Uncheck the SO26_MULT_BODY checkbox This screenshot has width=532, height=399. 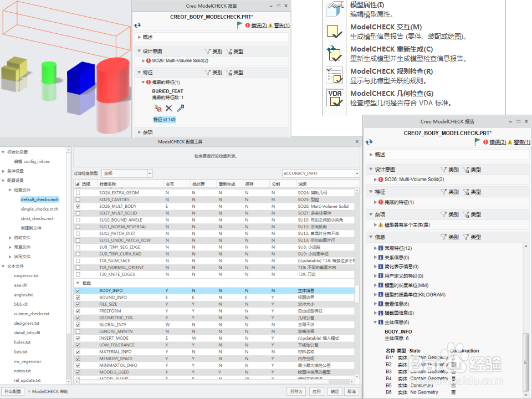point(78,206)
